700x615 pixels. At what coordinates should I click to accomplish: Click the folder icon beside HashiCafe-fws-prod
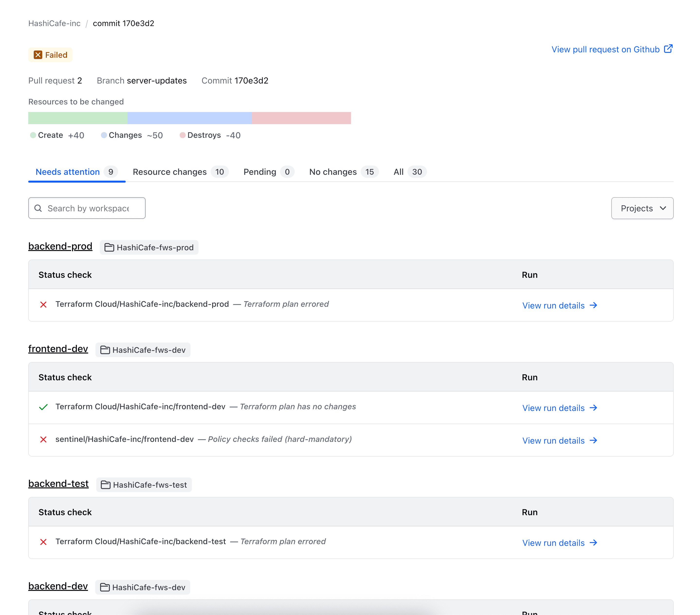(109, 247)
